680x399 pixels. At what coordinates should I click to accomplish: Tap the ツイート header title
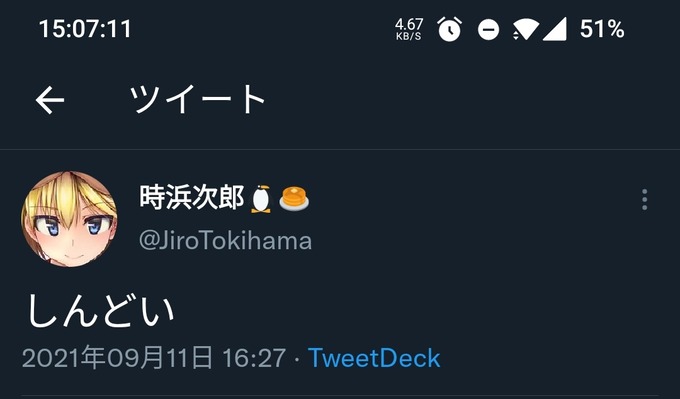coord(197,99)
